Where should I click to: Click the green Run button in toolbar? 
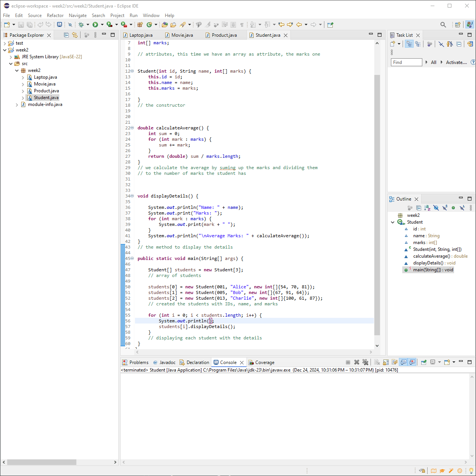pos(95,25)
